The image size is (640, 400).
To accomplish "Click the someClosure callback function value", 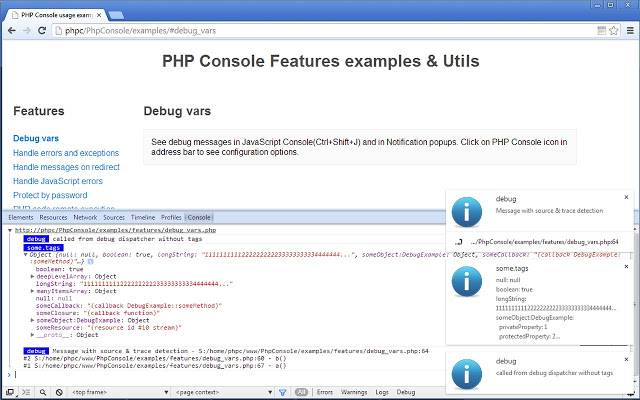I will [120, 313].
